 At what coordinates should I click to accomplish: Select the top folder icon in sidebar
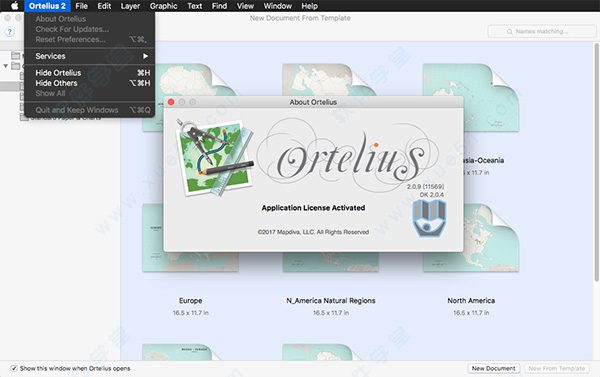(16, 55)
